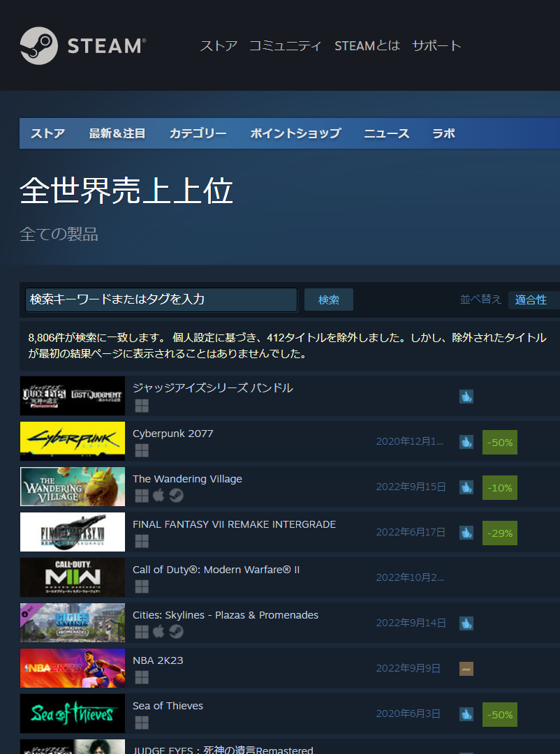Click the 検索 search button
The height and width of the screenshot is (754, 560).
tap(329, 300)
